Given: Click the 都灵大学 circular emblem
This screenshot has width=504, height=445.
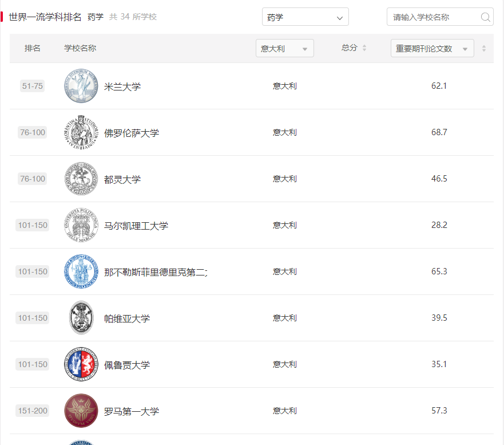Looking at the screenshot, I should [81, 179].
